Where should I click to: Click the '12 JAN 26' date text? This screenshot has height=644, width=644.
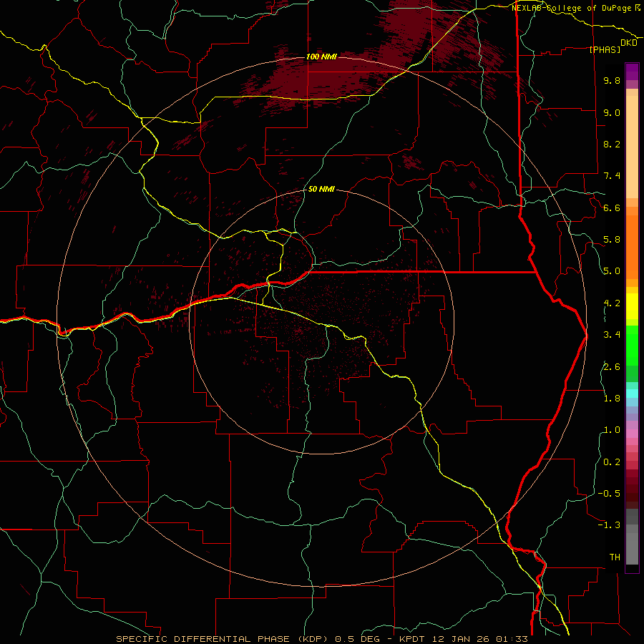point(462,639)
